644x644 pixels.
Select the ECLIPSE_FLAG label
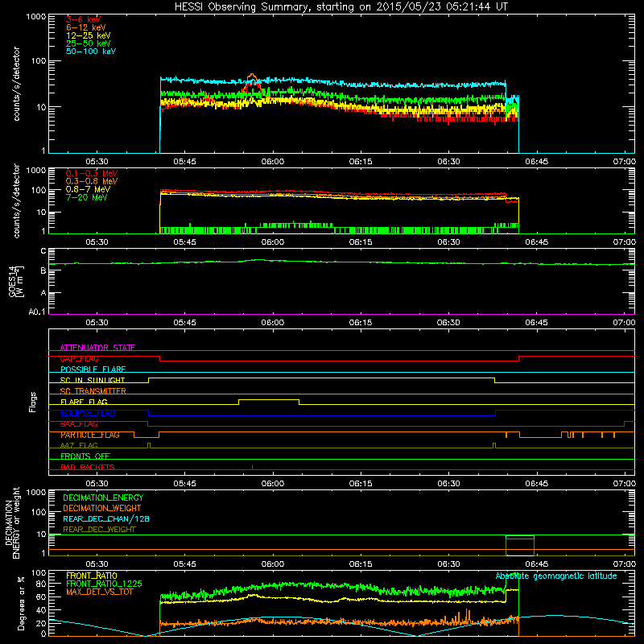(88, 413)
